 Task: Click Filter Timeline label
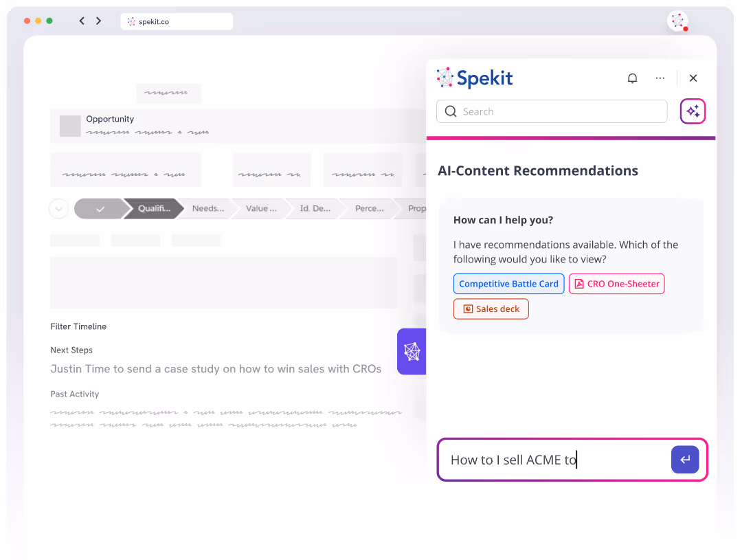pos(78,326)
